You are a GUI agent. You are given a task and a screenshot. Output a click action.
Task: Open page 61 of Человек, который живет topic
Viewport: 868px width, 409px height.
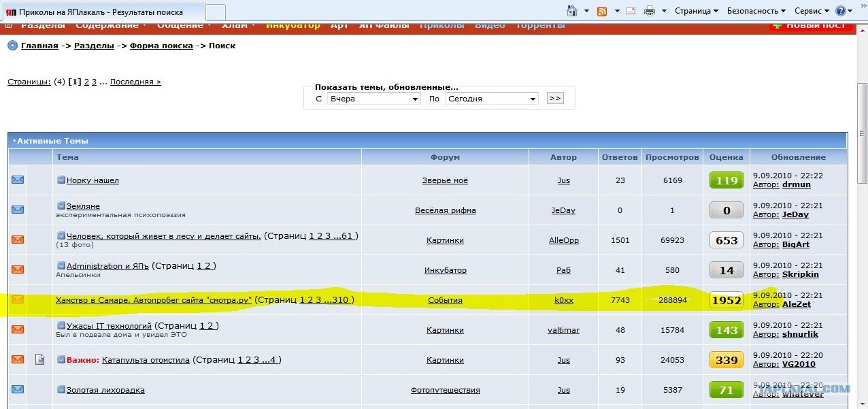coord(348,236)
